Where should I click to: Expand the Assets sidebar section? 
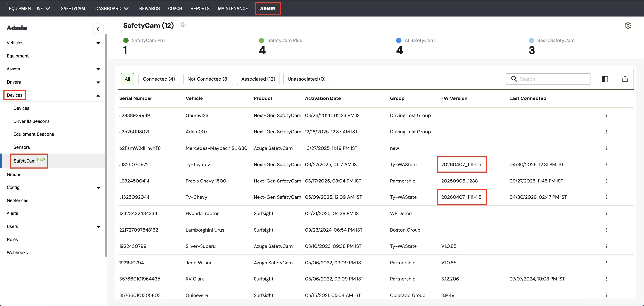(x=98, y=69)
